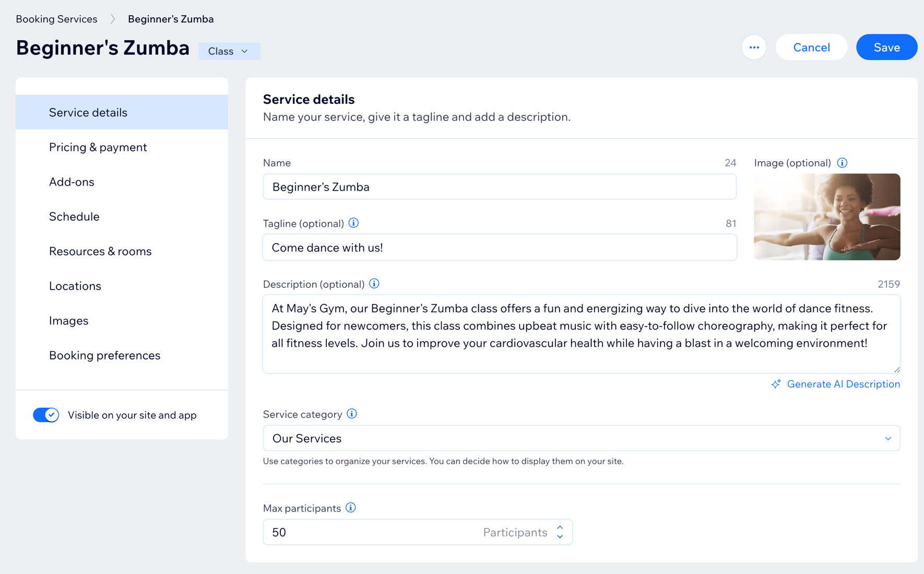The width and height of the screenshot is (924, 574).
Task: Click Beginner's Zumba breadcrumb text
Action: (171, 19)
